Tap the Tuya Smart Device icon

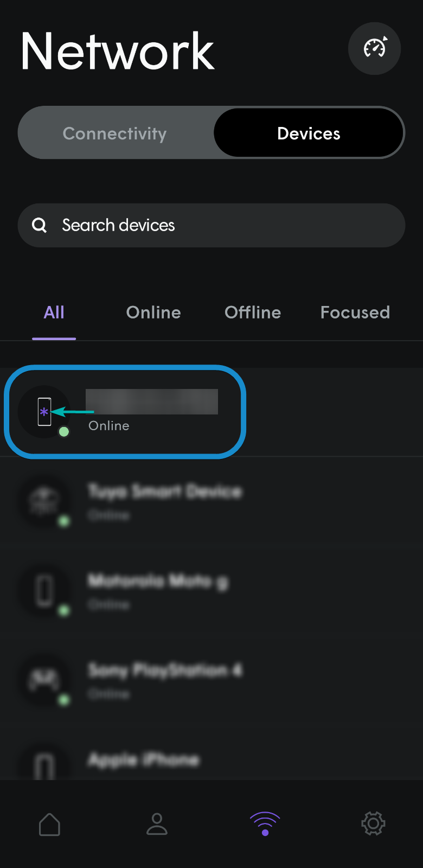coord(44,500)
